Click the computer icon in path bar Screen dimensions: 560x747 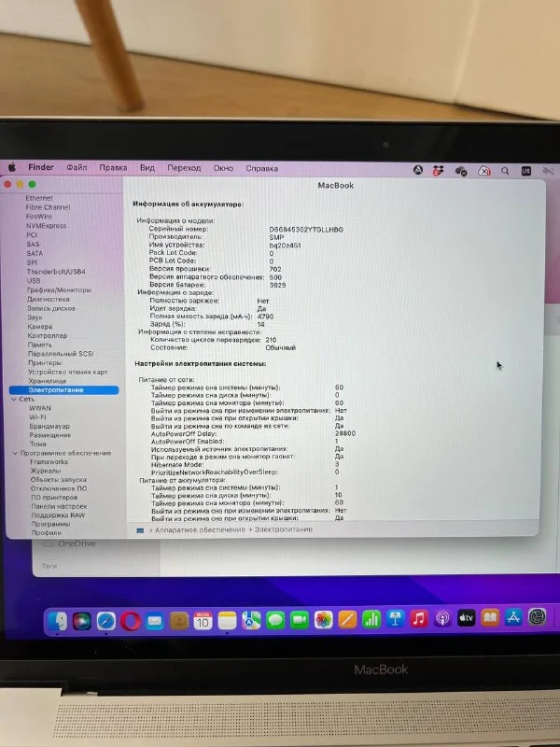pyautogui.click(x=141, y=530)
